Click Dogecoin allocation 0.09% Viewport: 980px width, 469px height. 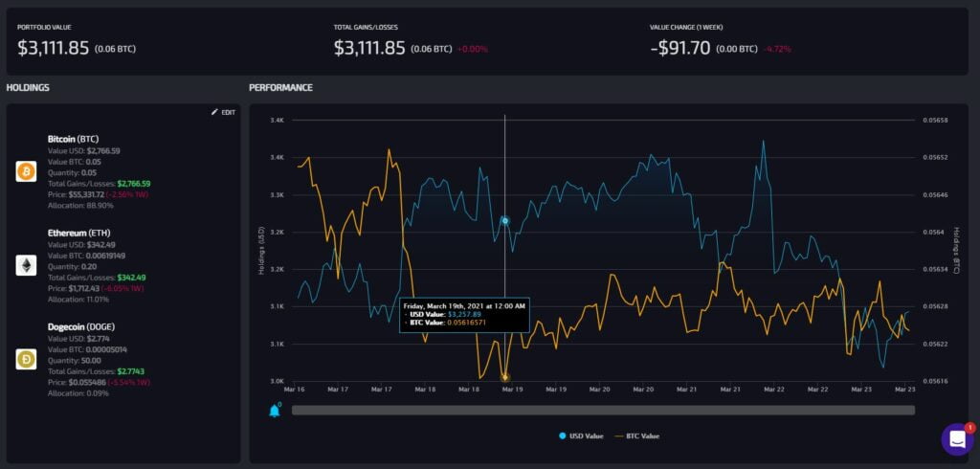click(96, 393)
